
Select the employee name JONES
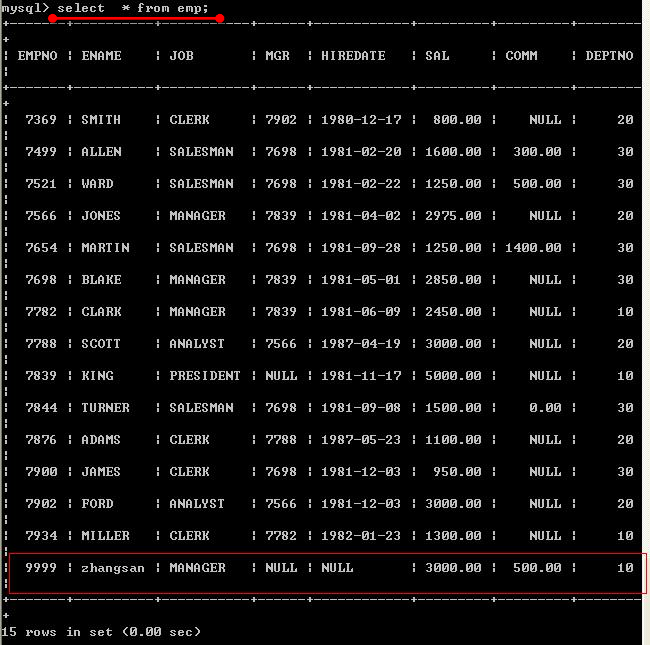[101, 216]
